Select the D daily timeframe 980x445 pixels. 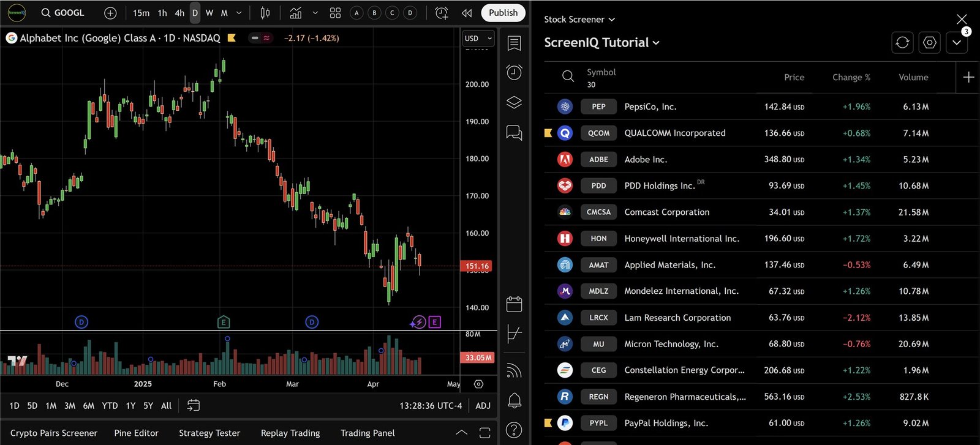click(195, 13)
